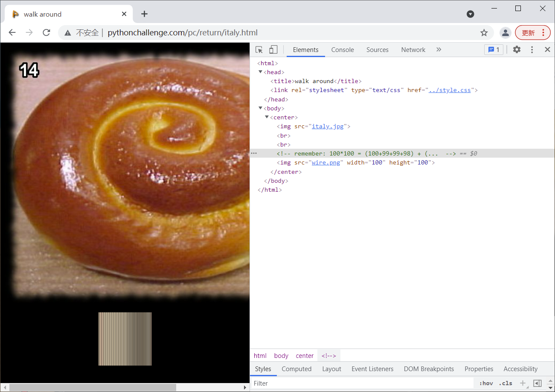555x392 pixels.
Task: Switch to the Computed pane
Action: pyautogui.click(x=296, y=369)
